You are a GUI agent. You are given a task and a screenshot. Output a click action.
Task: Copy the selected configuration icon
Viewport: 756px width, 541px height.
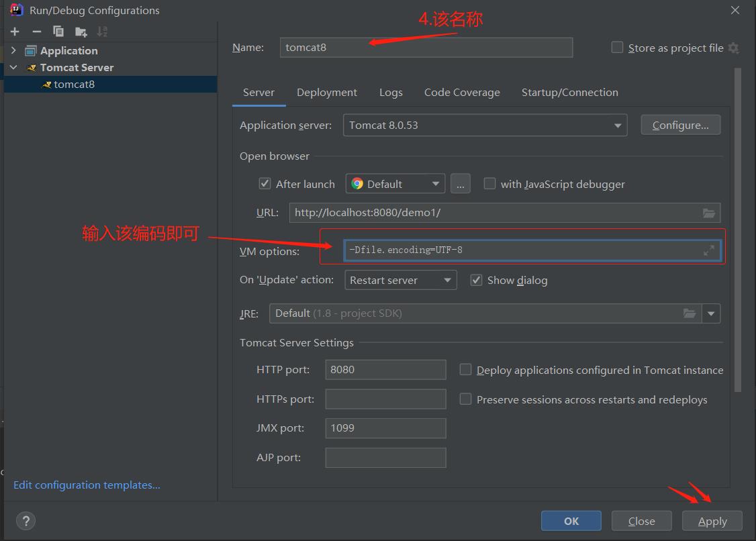(x=58, y=32)
